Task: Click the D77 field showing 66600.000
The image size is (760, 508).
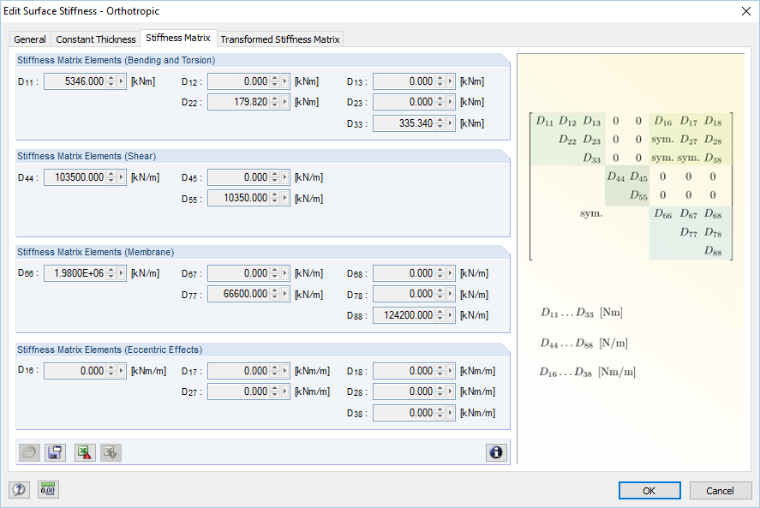Action: point(239,294)
